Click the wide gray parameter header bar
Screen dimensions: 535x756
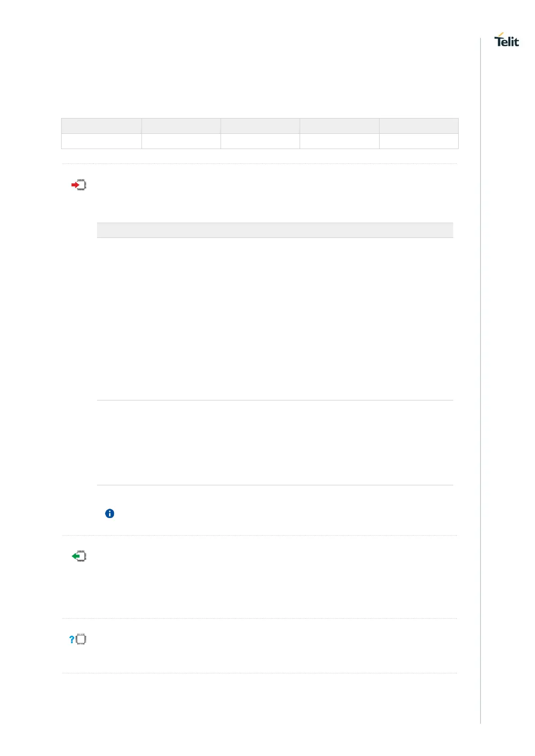(275, 230)
